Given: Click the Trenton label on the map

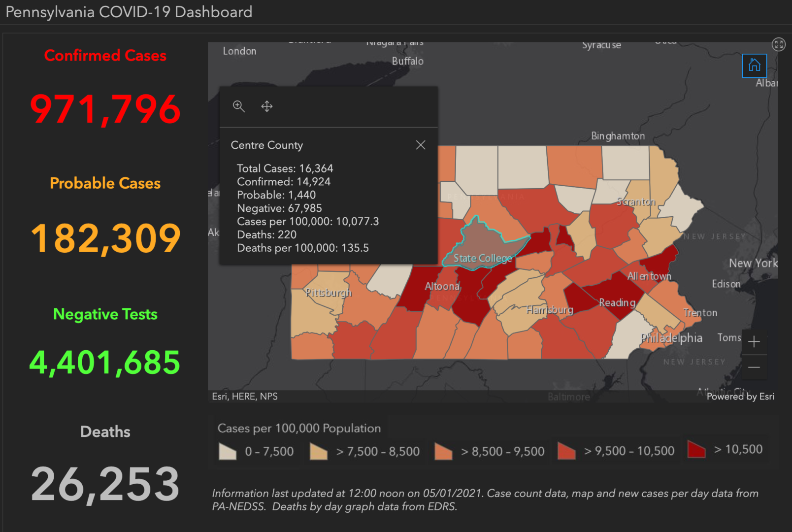Looking at the screenshot, I should point(700,313).
